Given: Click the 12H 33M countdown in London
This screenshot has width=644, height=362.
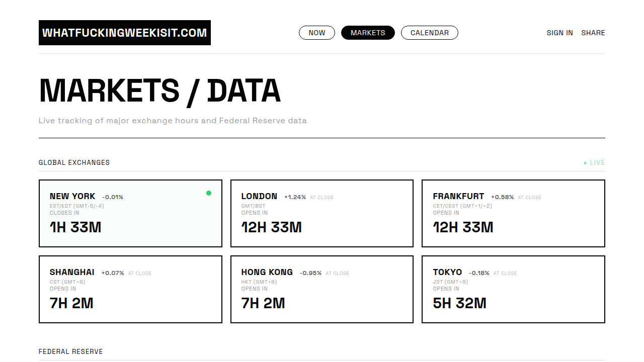Looking at the screenshot, I should click(272, 227).
